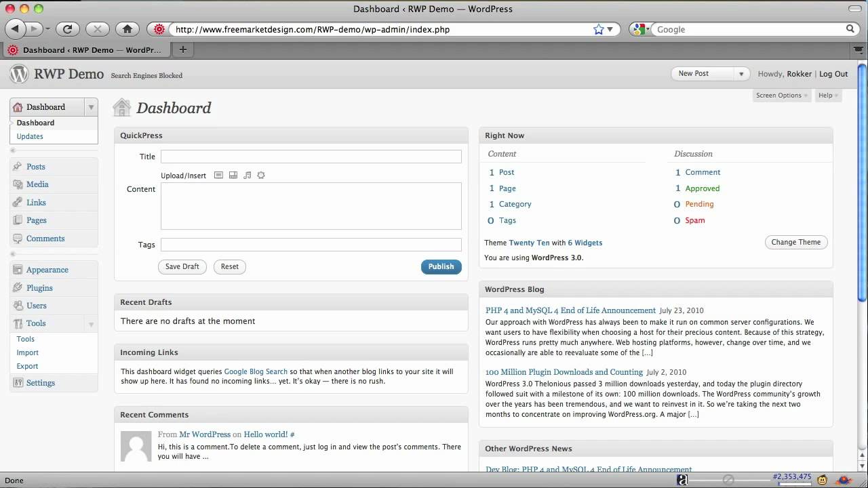Click the Publish button
This screenshot has height=488, width=868.
[441, 266]
